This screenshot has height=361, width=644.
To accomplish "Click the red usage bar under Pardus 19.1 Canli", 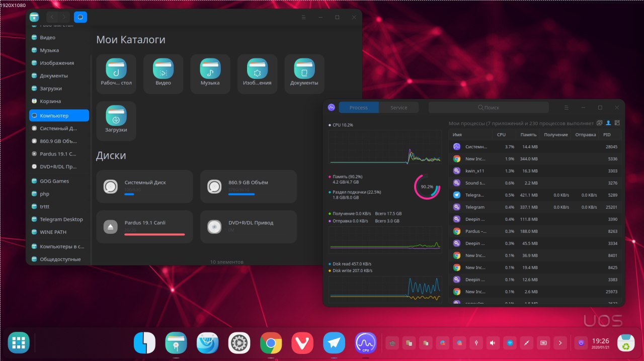I will (155, 234).
